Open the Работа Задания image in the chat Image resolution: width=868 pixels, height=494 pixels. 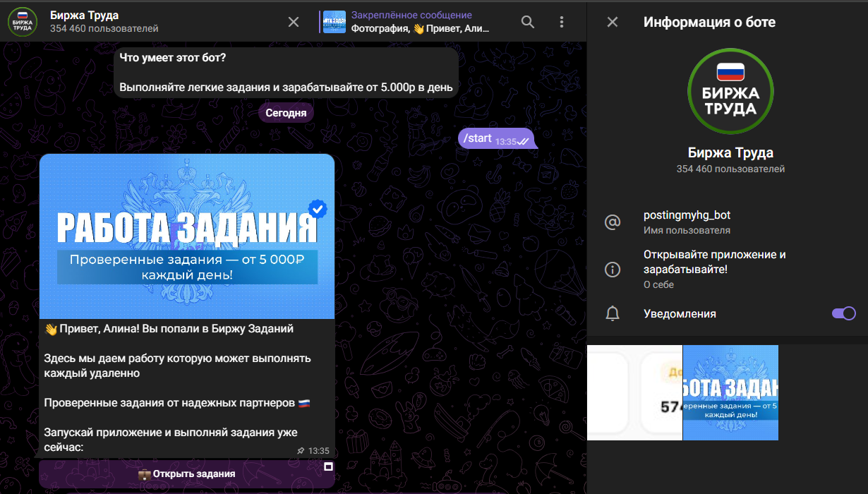[x=187, y=236]
